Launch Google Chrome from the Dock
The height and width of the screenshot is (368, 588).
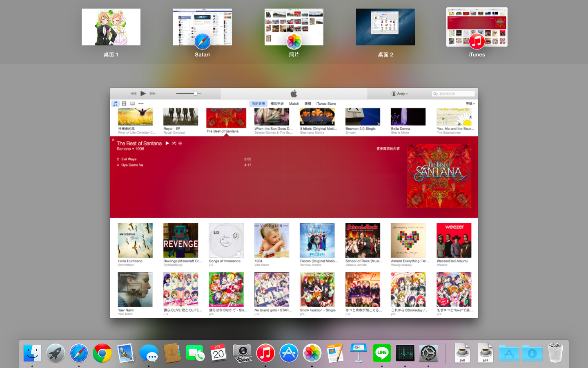[x=102, y=353]
